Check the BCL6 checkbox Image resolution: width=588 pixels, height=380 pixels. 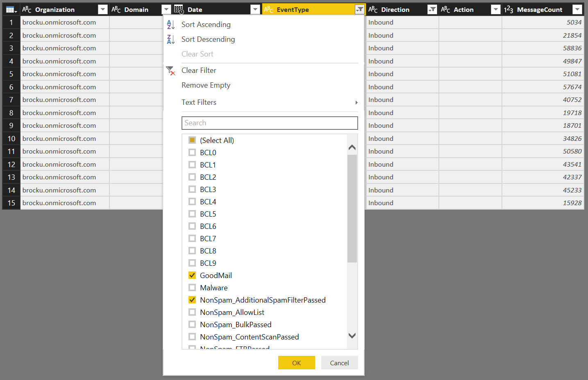[192, 226]
